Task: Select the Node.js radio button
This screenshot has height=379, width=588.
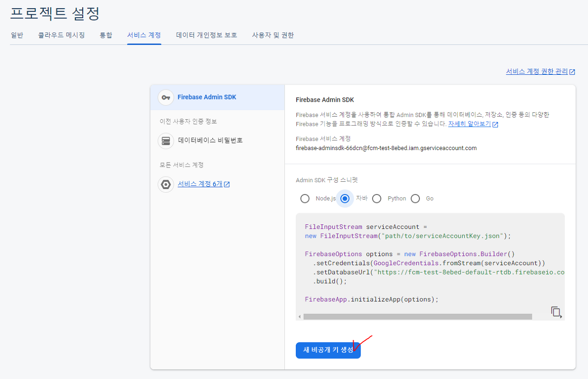Action: click(305, 199)
